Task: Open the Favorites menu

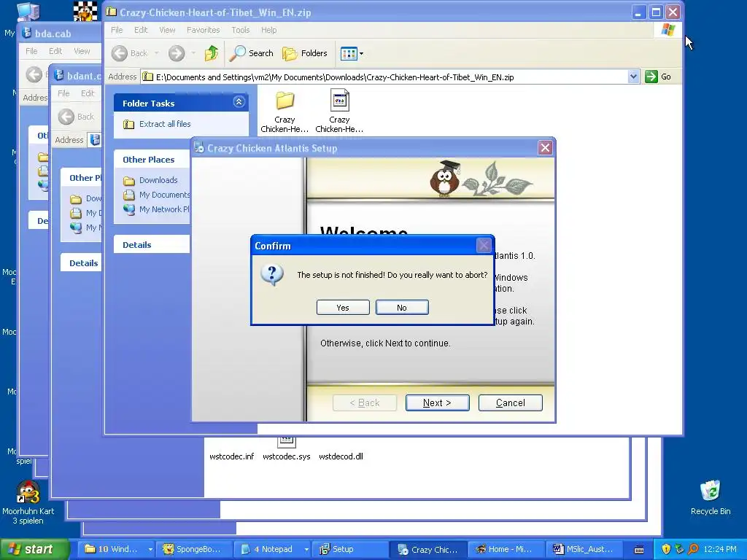Action: (x=204, y=30)
